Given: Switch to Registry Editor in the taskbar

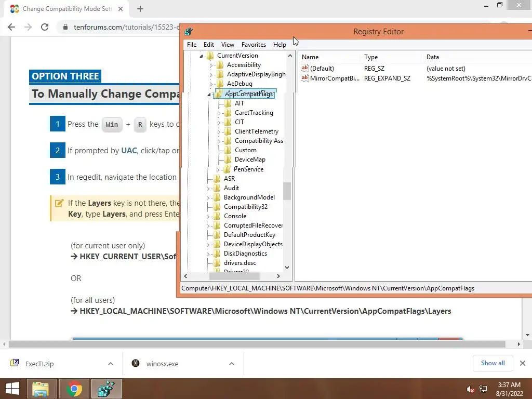Looking at the screenshot, I should tap(106, 389).
